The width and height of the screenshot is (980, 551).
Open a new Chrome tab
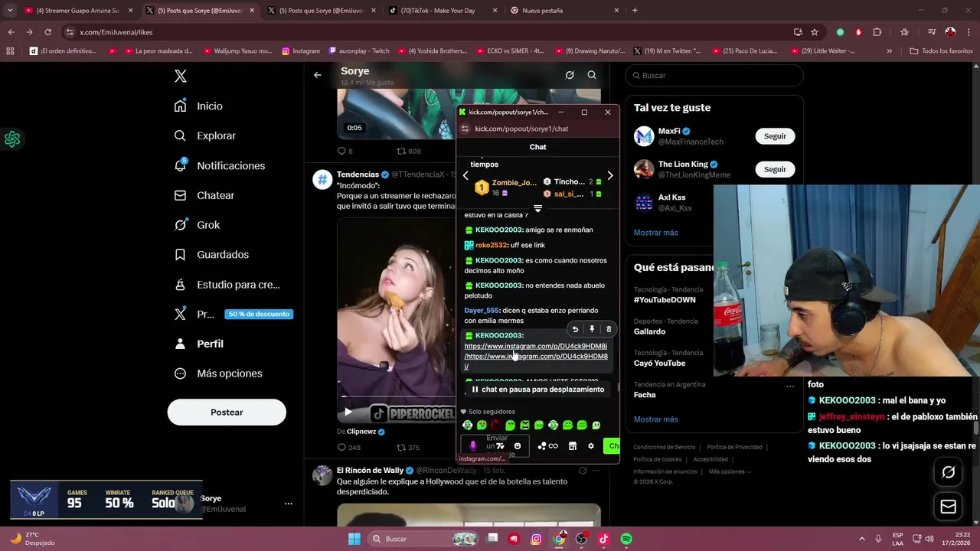(x=635, y=11)
